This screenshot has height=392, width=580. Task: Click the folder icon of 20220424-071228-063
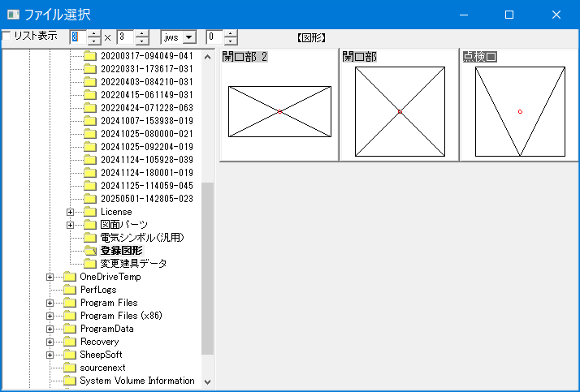point(90,108)
